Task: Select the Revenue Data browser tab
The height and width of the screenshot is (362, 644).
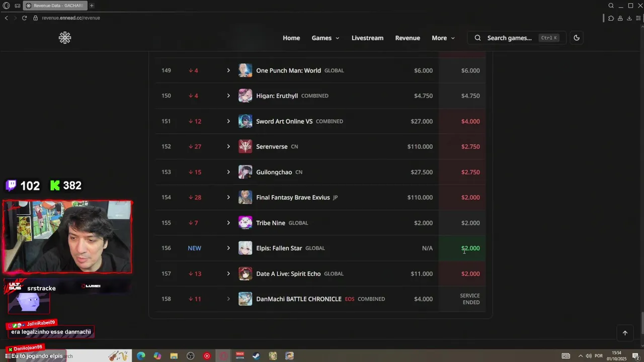Action: coord(55,6)
